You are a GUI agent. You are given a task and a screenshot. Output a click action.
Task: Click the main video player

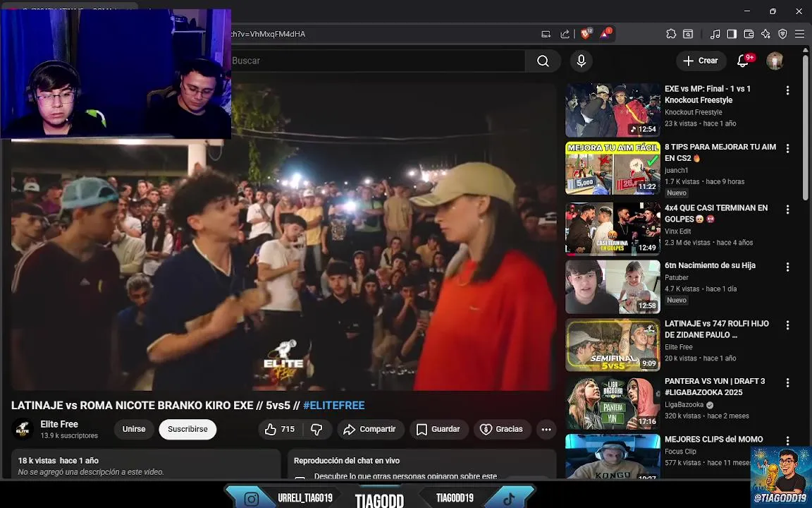pyautogui.click(x=284, y=236)
